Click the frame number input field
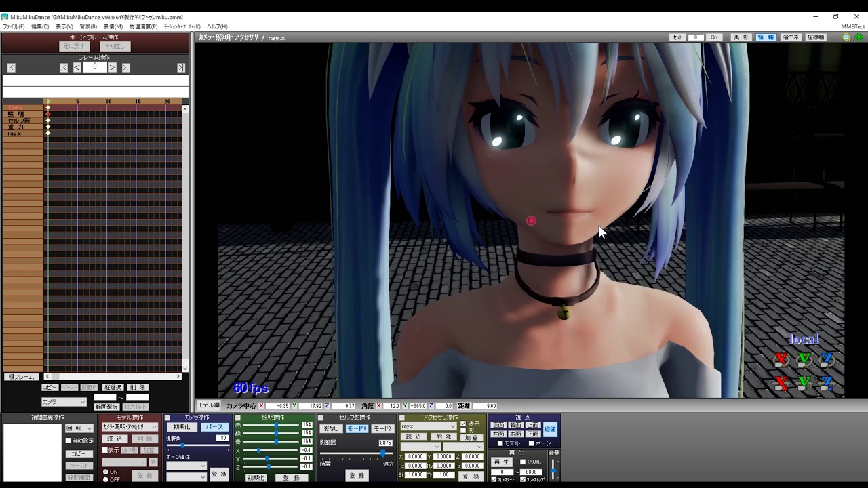Image resolution: width=868 pixels, height=488 pixels. tap(95, 68)
